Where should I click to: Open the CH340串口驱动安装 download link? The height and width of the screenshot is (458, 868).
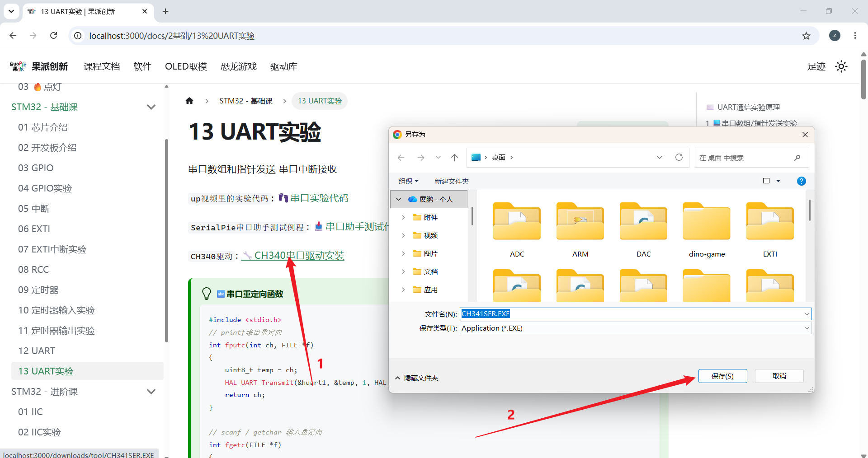(293, 256)
